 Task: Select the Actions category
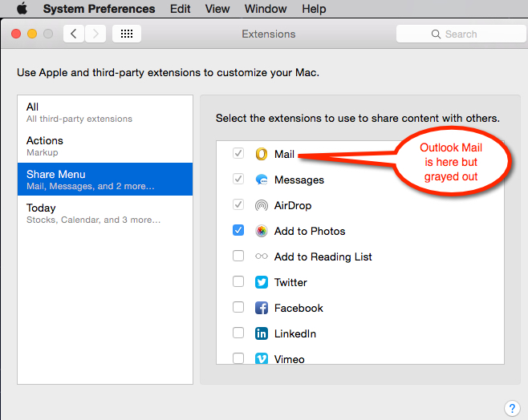click(105, 146)
